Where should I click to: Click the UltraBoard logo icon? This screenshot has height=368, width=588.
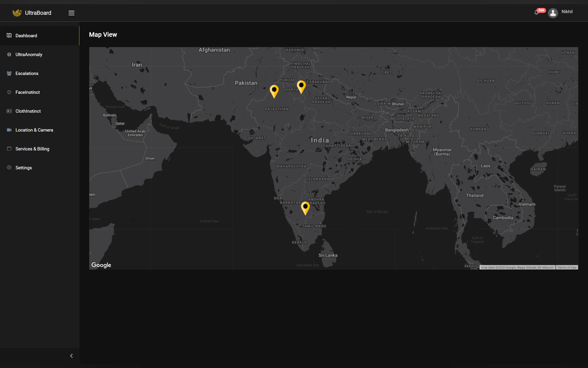(x=17, y=13)
